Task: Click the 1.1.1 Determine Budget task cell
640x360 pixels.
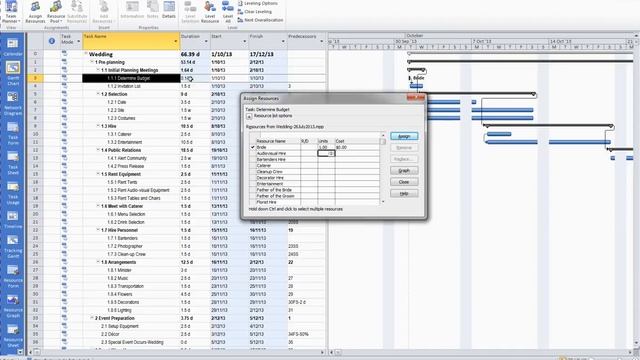Action: 131,78
